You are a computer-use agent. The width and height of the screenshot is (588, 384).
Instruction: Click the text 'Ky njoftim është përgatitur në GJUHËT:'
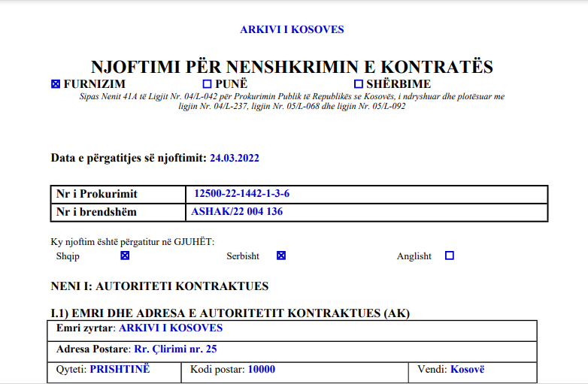(133, 242)
